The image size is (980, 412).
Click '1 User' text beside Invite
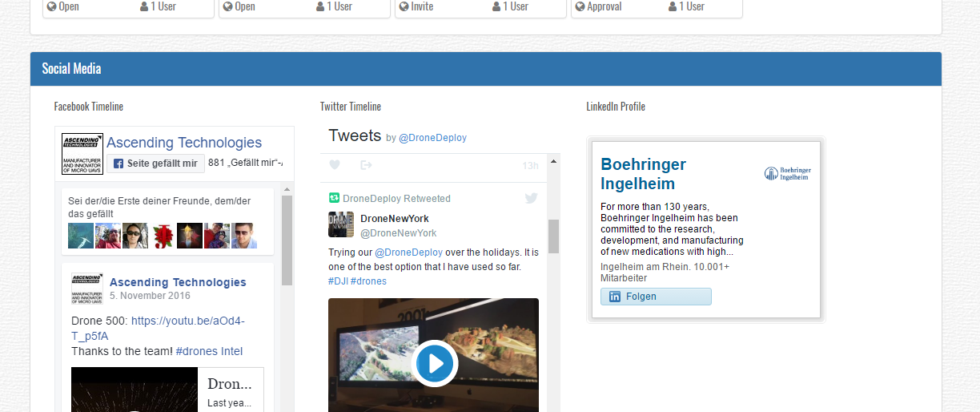click(x=516, y=6)
